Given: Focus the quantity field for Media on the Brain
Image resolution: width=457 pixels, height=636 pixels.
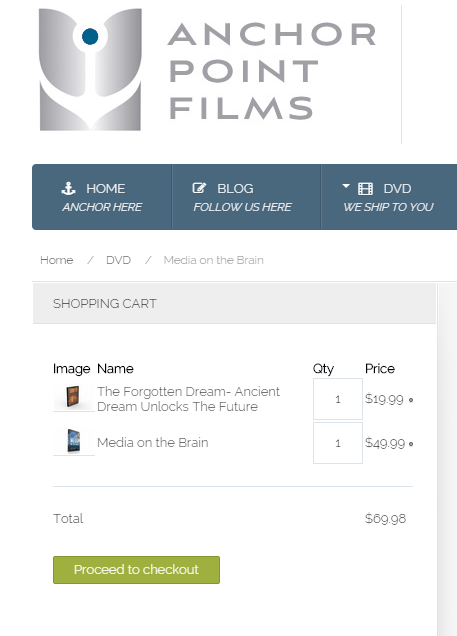Looking at the screenshot, I should pyautogui.click(x=338, y=443).
